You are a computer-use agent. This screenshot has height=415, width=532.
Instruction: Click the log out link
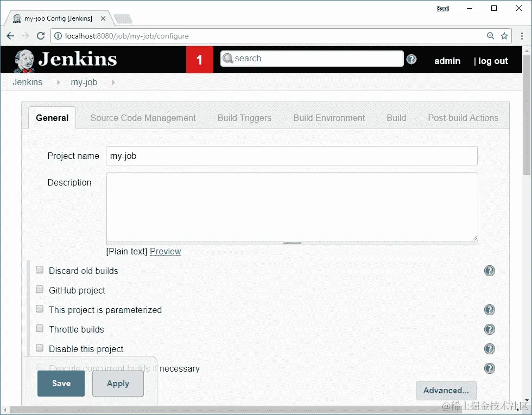coord(493,61)
